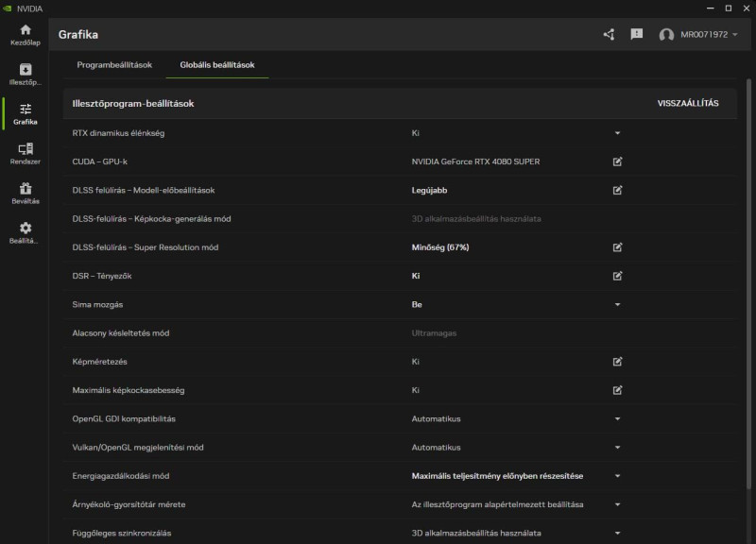Open Függőleges szinkronizálás dropdown
This screenshot has width=756, height=544.
pyautogui.click(x=617, y=534)
